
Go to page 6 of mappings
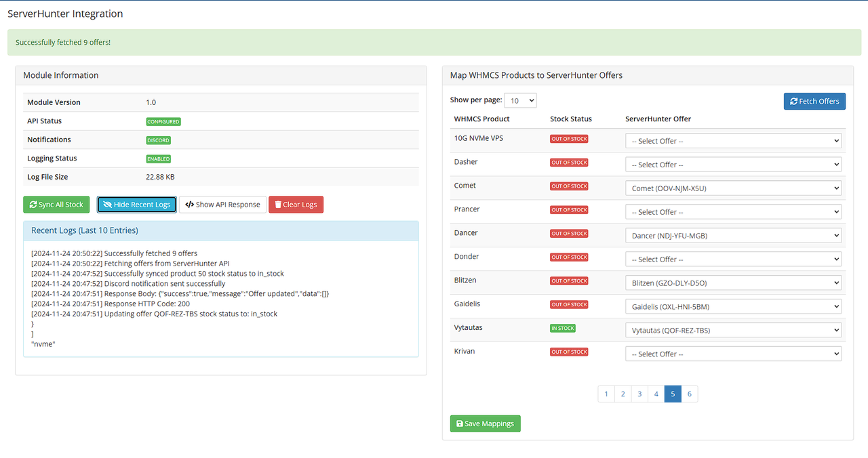tap(690, 394)
